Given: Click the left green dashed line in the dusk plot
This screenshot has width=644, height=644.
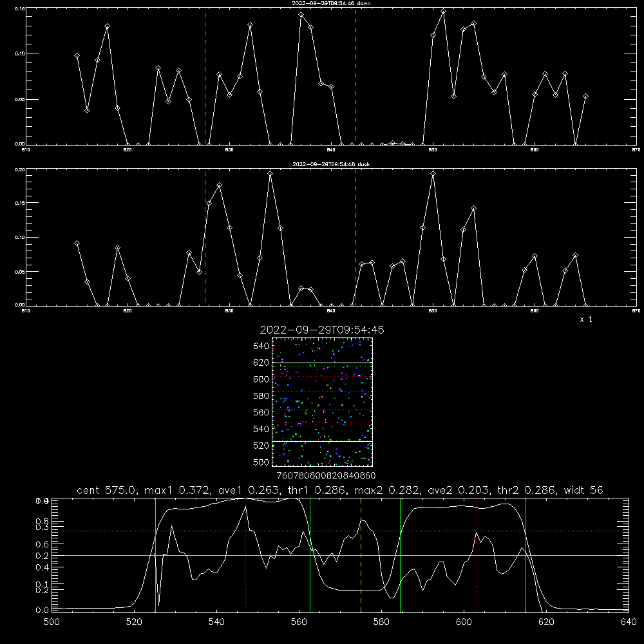Looking at the screenshot, I should [205, 238].
